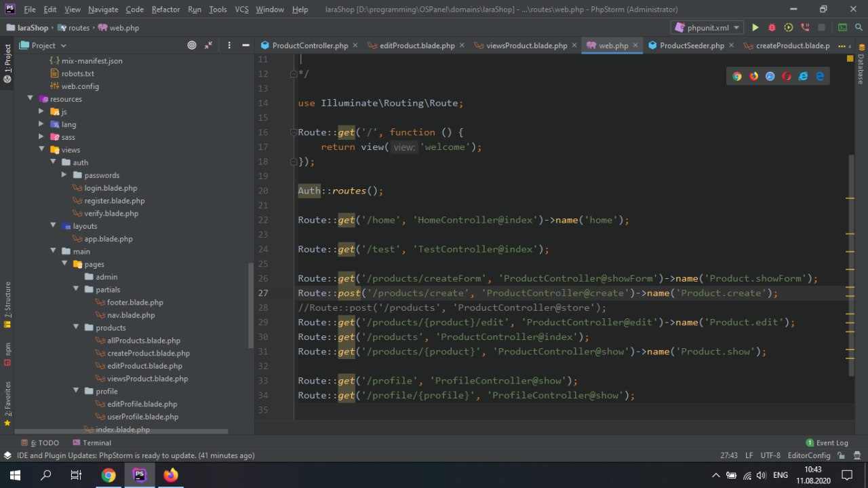Open in Safari browser icon in editor
Image resolution: width=868 pixels, height=488 pixels.
[770, 76]
